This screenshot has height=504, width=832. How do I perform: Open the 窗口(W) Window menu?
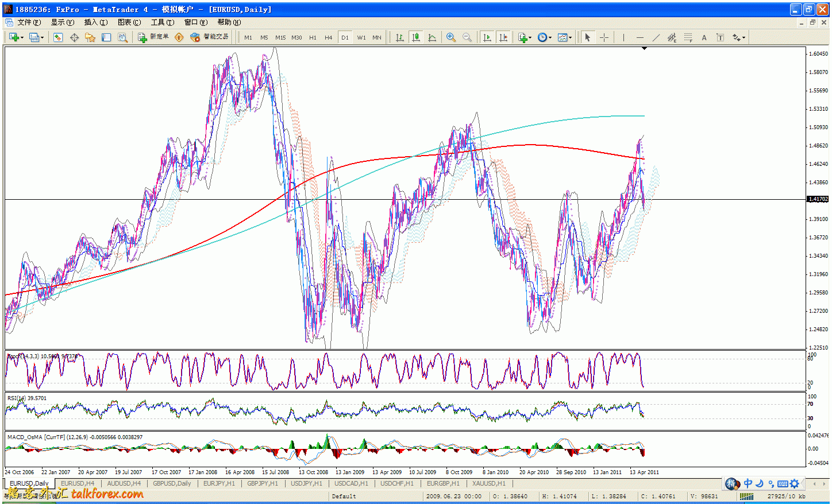tap(196, 22)
